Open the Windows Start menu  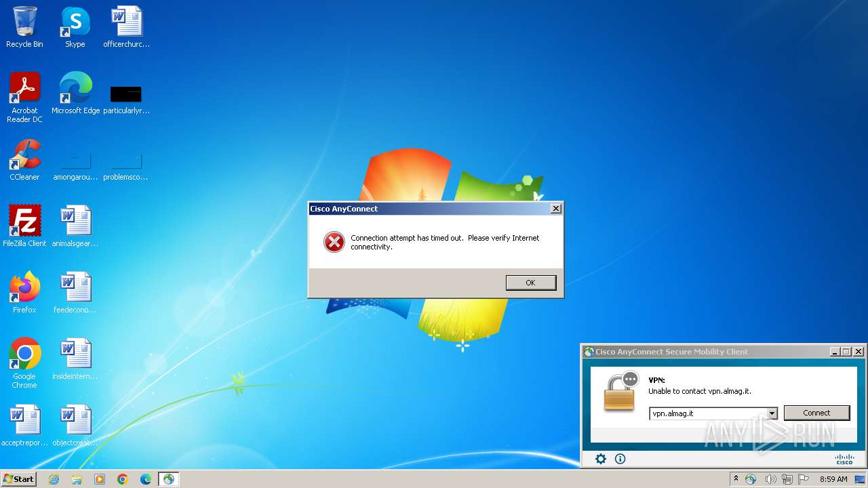(18, 479)
